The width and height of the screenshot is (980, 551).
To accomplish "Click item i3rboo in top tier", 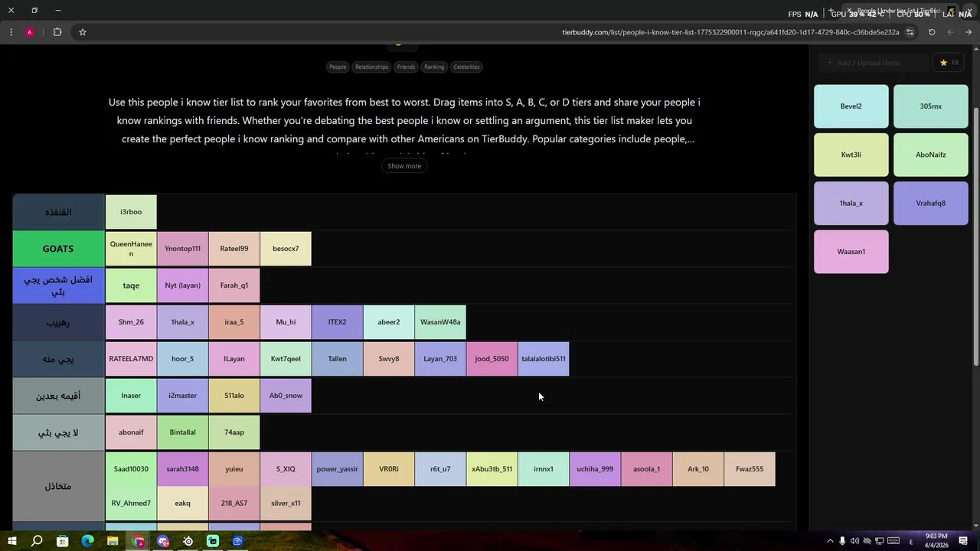I will coord(131,212).
